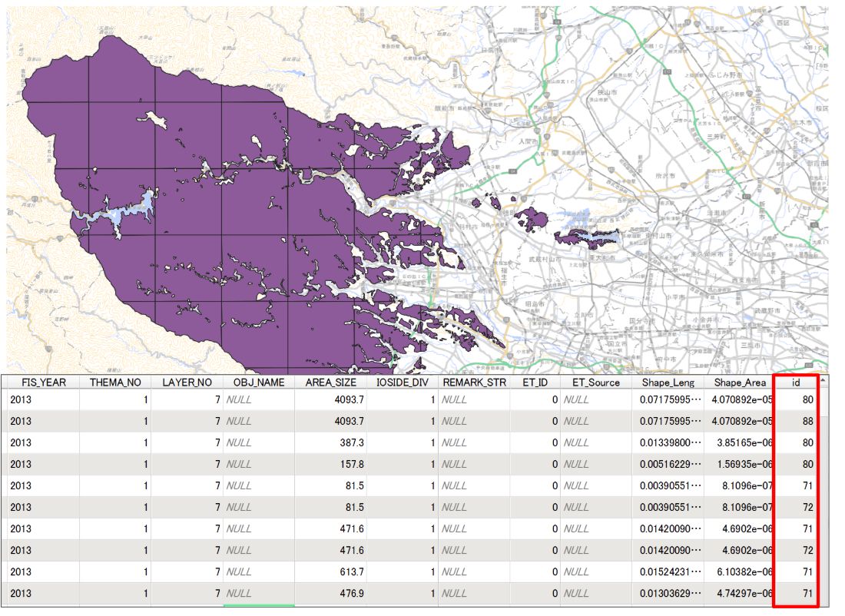
Task: Click the ET_ID column header
Action: click(x=535, y=382)
